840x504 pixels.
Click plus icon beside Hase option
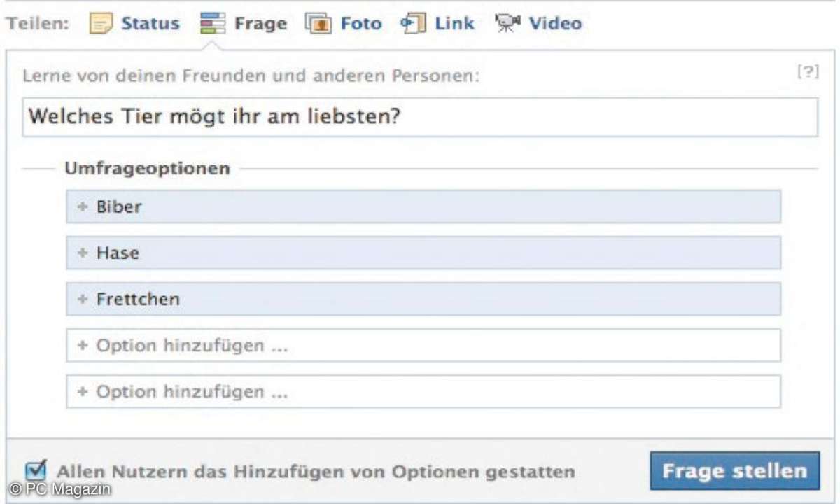pos(83,253)
